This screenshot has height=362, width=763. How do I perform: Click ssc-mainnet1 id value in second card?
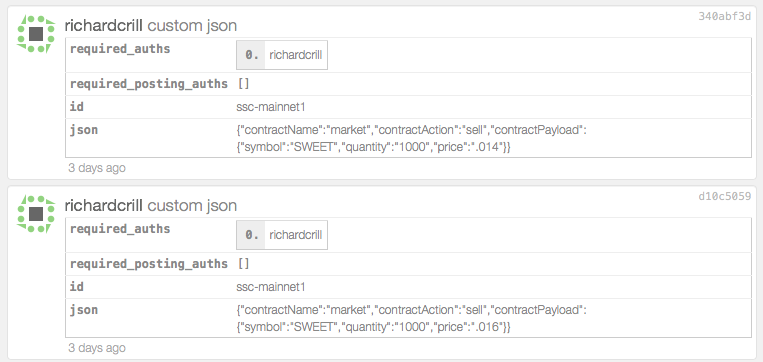point(271,287)
